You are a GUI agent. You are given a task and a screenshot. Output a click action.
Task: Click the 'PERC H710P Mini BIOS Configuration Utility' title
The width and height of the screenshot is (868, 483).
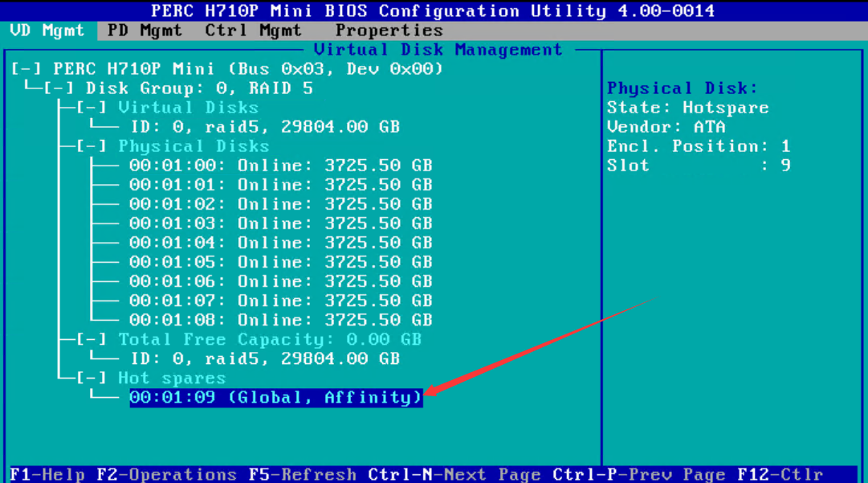(x=433, y=11)
